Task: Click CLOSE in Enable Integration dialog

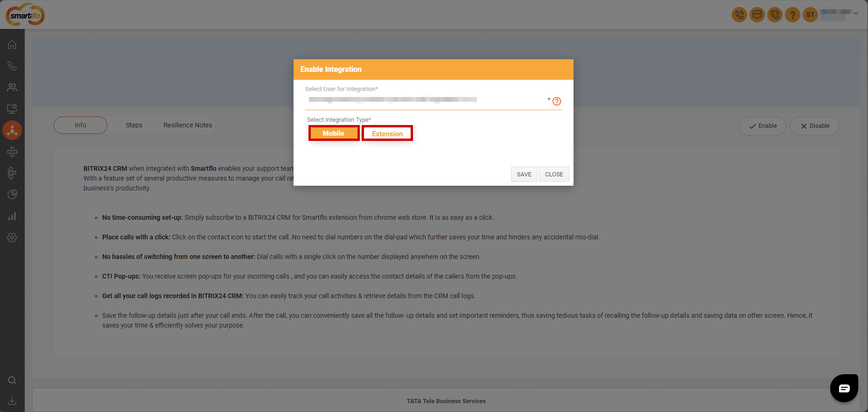Action: [554, 174]
